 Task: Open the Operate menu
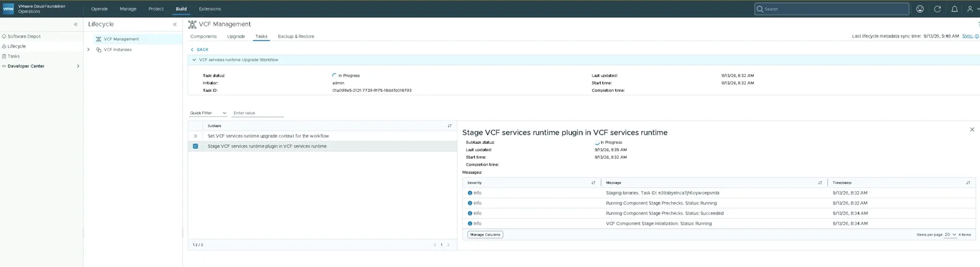click(99, 9)
